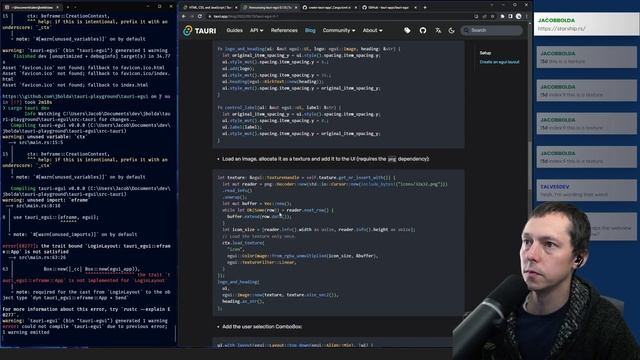Select the 'Setup' table of contents entry

pyautogui.click(x=485, y=53)
